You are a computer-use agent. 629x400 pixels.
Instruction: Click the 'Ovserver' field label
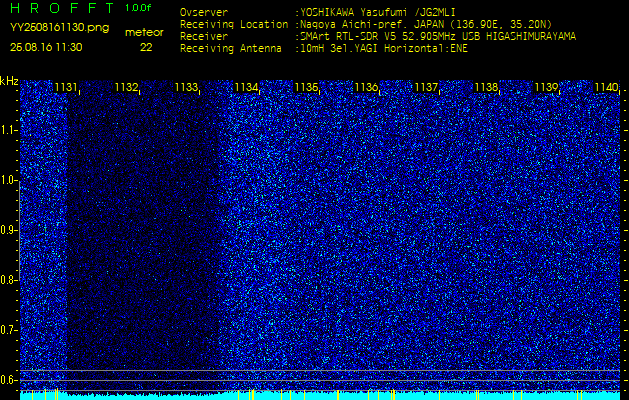tap(204, 12)
